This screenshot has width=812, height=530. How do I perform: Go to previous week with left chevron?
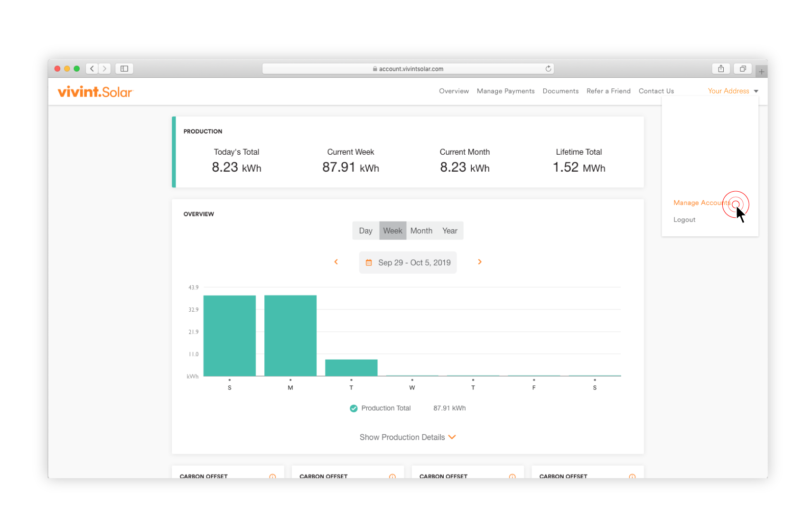coord(336,262)
